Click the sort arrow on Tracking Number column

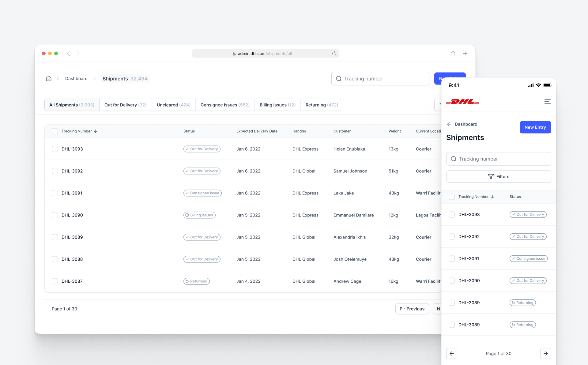coord(96,131)
